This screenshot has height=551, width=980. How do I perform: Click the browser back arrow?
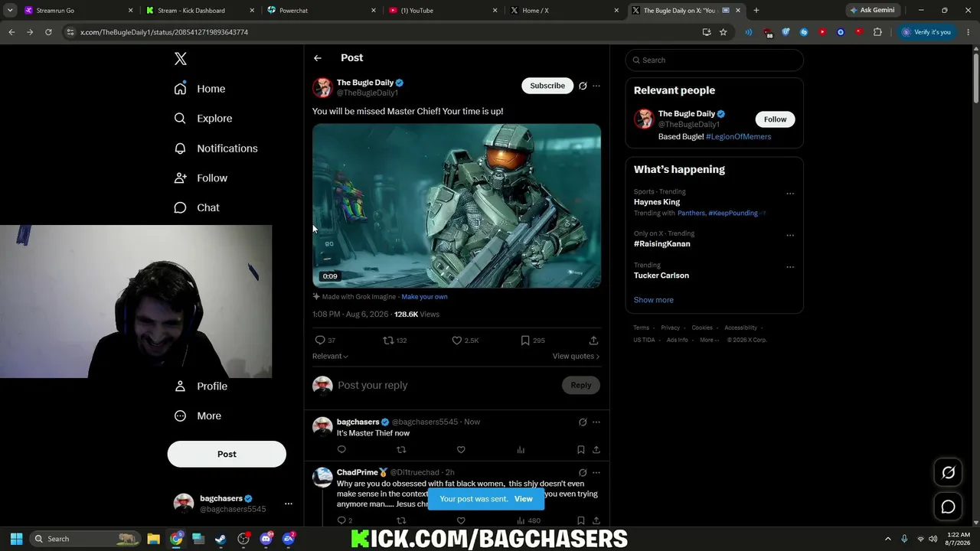(x=11, y=32)
